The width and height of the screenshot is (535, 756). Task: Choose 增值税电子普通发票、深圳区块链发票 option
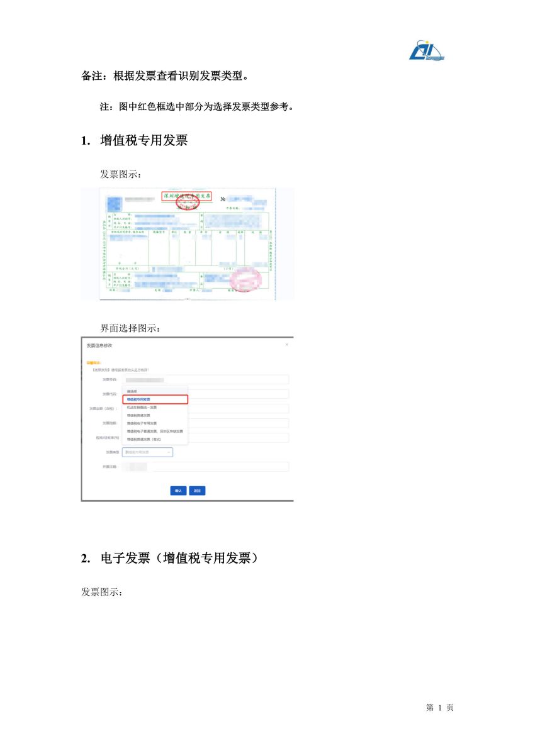coord(155,431)
